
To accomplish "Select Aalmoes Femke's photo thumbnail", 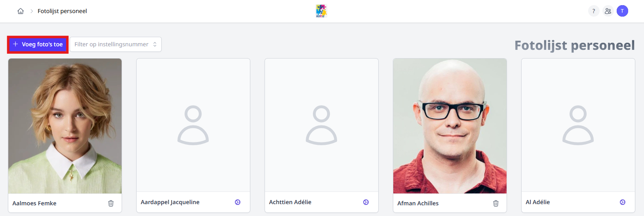I will coord(65,126).
